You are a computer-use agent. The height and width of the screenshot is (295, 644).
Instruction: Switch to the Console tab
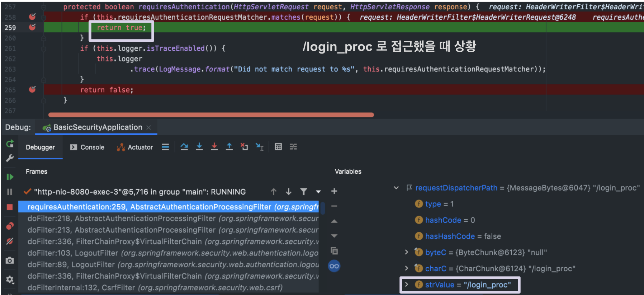(87, 147)
